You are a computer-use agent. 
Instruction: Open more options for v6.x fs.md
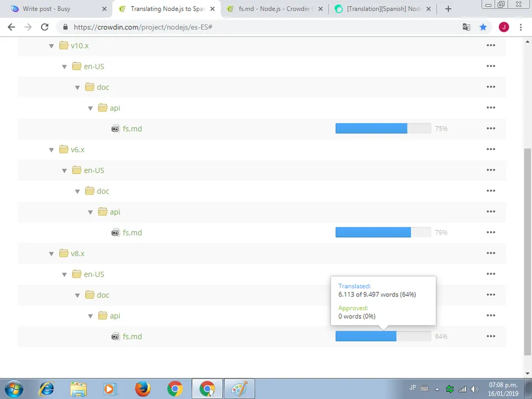[x=491, y=232]
